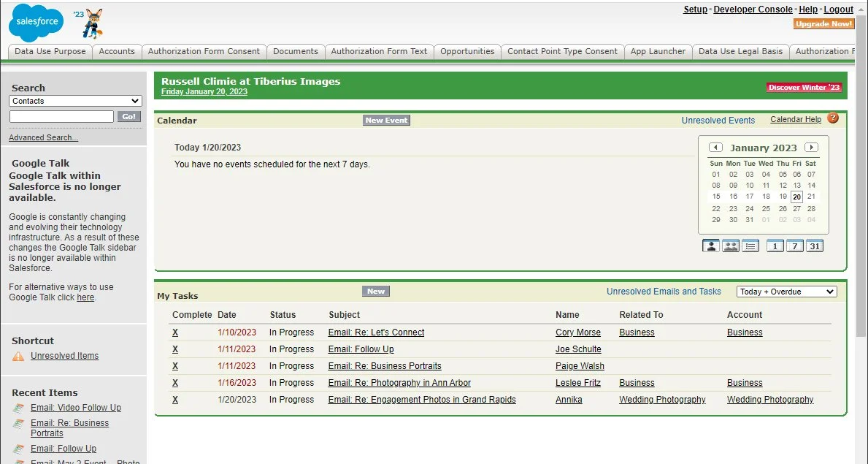Open the Developer Console link

click(x=753, y=9)
